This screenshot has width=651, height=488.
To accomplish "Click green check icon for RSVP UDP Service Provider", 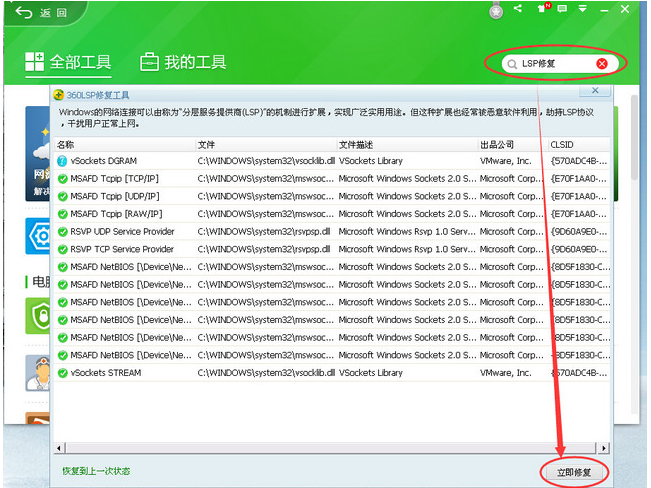I will coord(63,232).
